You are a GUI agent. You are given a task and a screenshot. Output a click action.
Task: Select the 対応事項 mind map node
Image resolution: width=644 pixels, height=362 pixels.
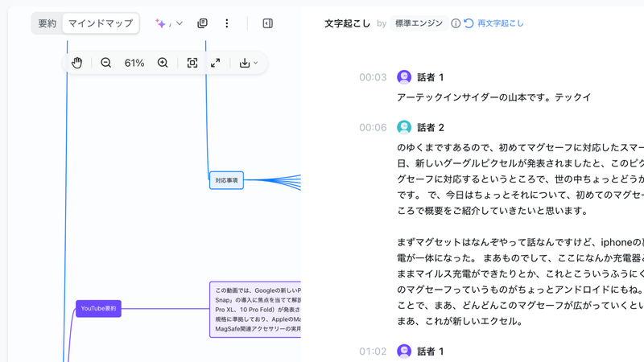tap(226, 180)
